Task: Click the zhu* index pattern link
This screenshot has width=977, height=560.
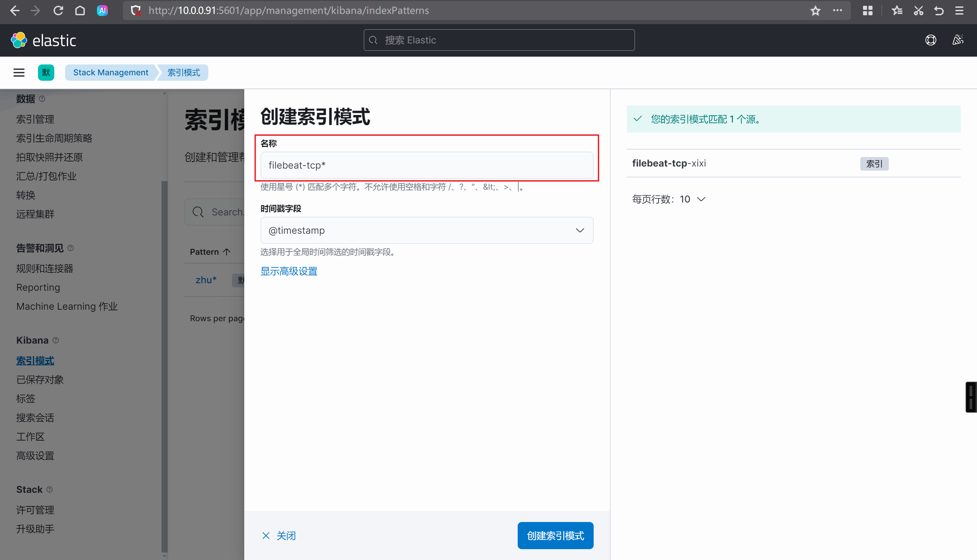Action: point(206,280)
